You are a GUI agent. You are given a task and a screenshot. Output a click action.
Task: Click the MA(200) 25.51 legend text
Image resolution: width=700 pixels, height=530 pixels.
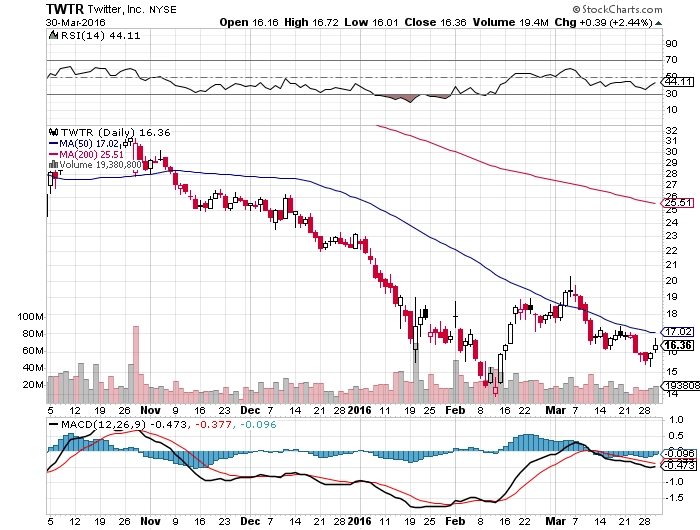[x=92, y=154]
